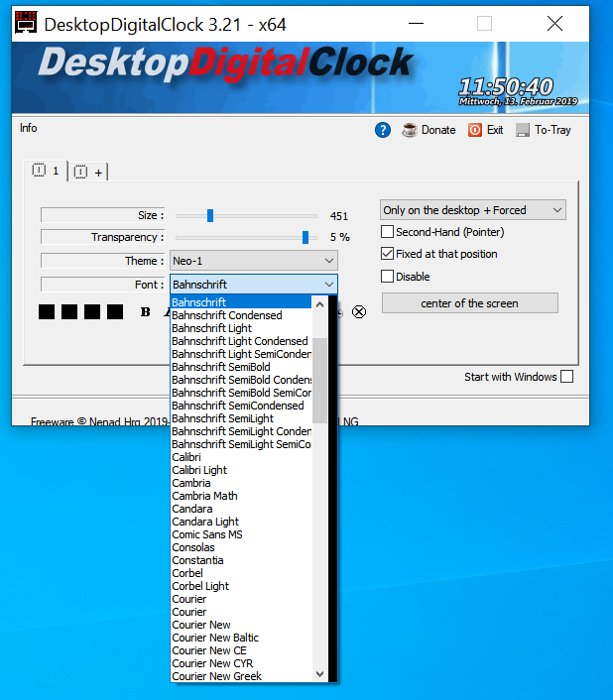
Task: Select Courier New CE font
Action: click(x=242, y=650)
